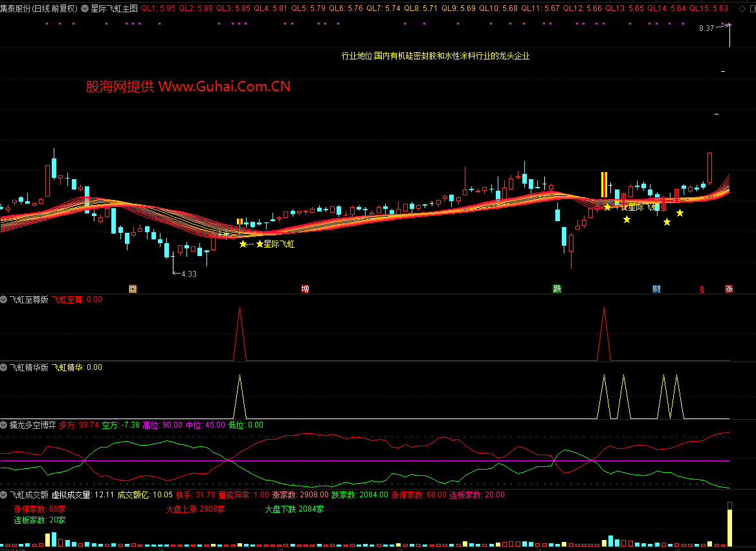Click the 空方: -7.38 readout
This screenshot has width=756, height=551.
(x=121, y=425)
